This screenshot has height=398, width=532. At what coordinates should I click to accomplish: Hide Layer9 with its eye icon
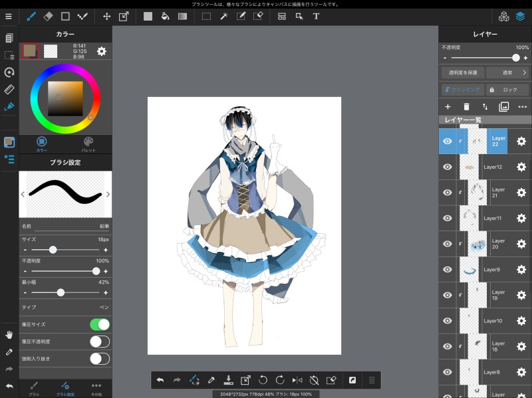point(448,269)
